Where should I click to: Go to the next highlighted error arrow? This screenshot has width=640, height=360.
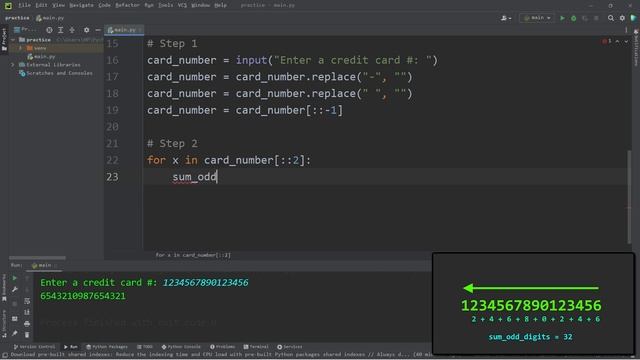[x=626, y=42]
